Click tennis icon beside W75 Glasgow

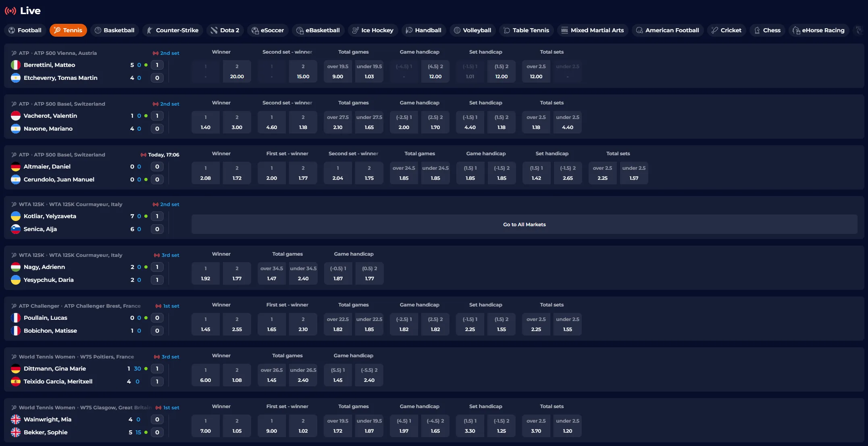pyautogui.click(x=14, y=408)
